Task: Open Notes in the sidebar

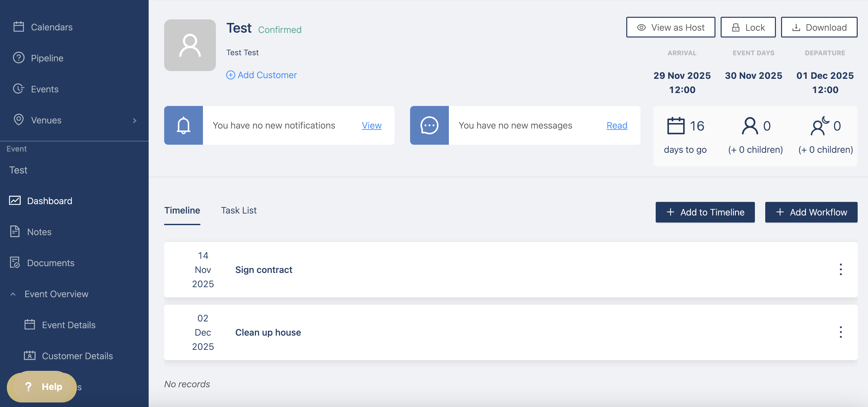Action: 39,232
